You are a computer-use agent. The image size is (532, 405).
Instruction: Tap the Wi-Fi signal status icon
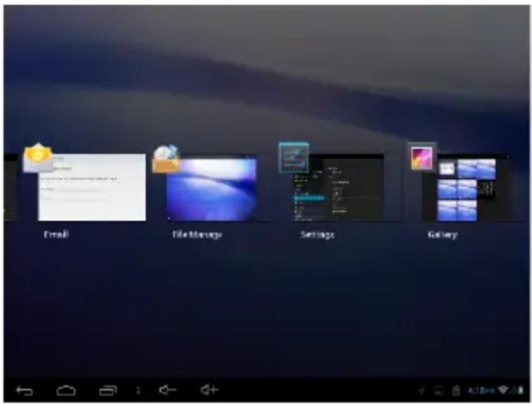pos(503,390)
